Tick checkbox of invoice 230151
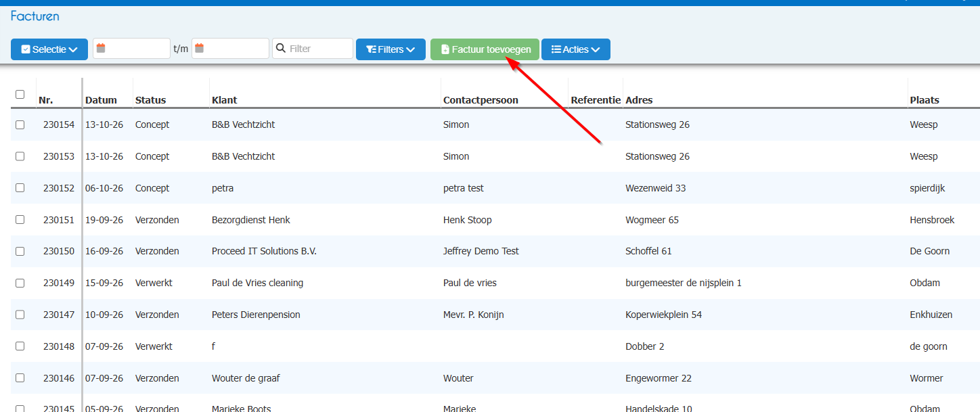980x412 pixels. (x=20, y=220)
